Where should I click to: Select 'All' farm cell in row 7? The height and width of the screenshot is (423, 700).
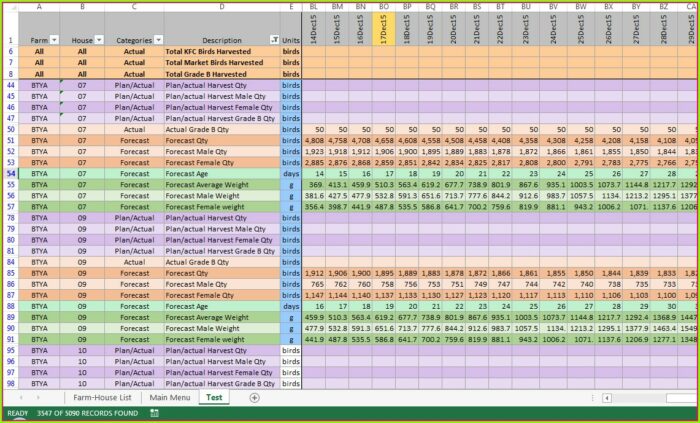pos(39,62)
